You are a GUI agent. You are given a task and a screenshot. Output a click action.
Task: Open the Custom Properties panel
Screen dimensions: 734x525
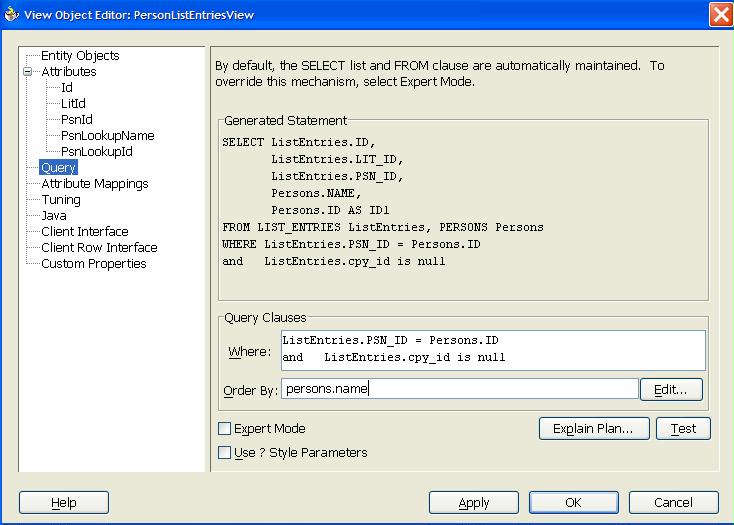(x=94, y=263)
